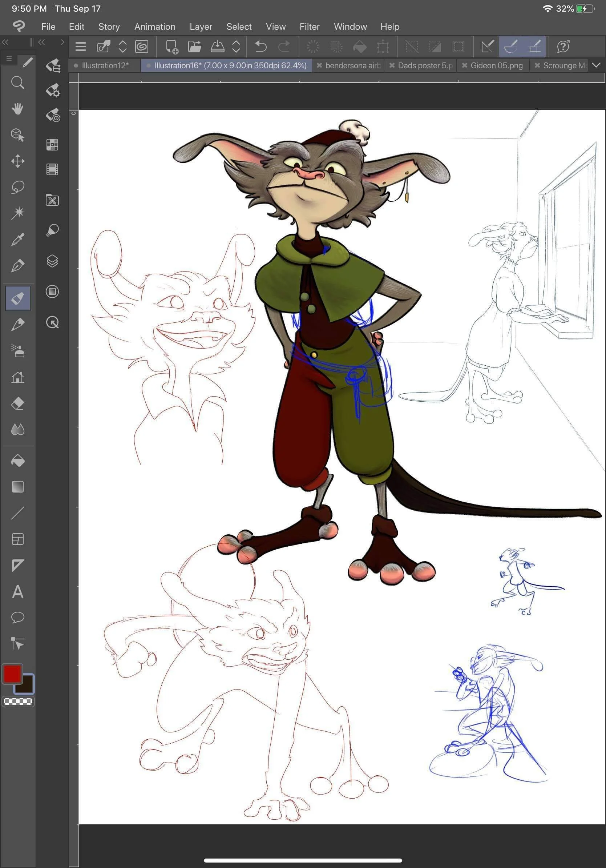Select the Gradient tool
Image resolution: width=606 pixels, height=868 pixels.
pyautogui.click(x=17, y=487)
